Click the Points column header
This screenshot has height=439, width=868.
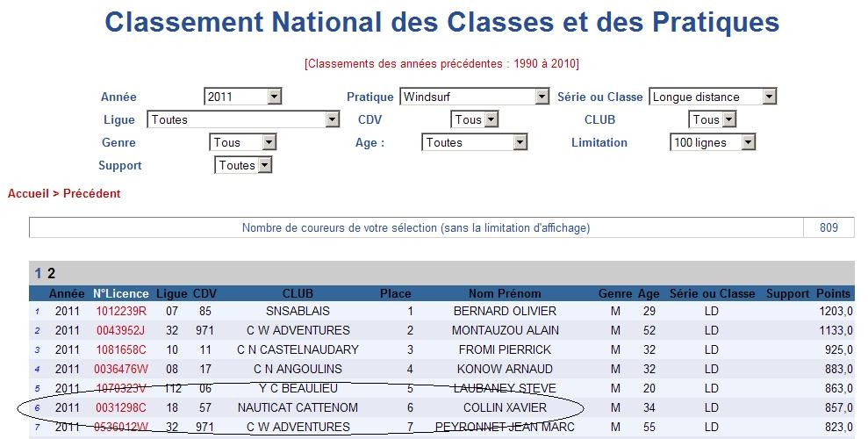pyautogui.click(x=833, y=293)
